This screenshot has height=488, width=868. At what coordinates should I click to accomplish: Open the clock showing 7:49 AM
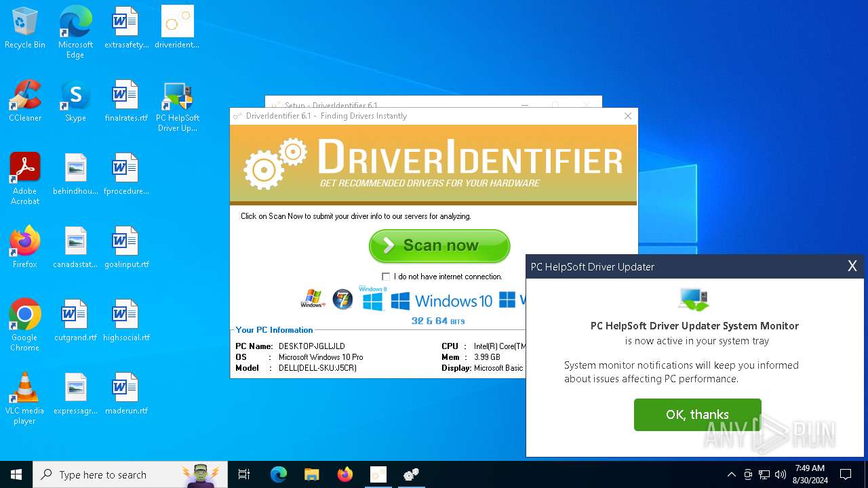point(810,474)
